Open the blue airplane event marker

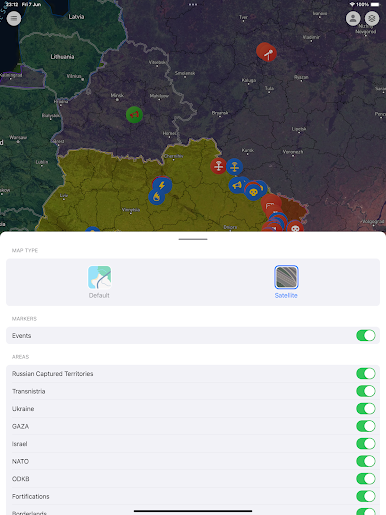[235, 167]
